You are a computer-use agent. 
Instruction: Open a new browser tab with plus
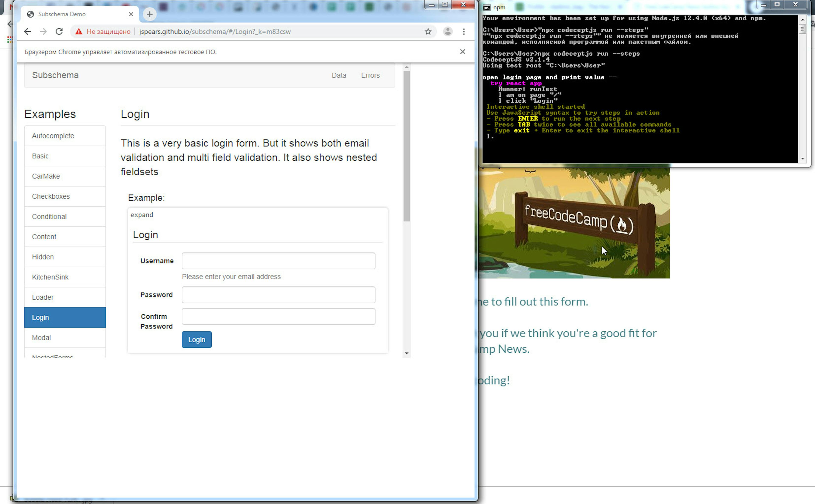pyautogui.click(x=149, y=14)
